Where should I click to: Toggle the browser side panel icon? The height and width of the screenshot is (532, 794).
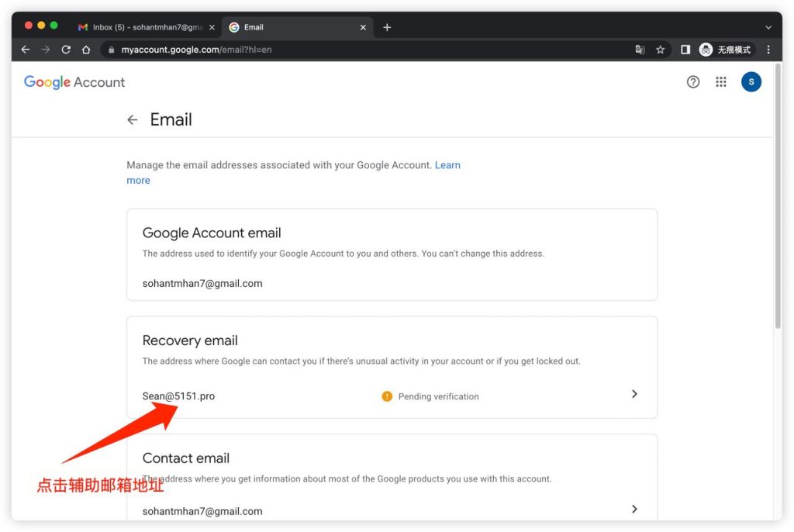pos(685,50)
